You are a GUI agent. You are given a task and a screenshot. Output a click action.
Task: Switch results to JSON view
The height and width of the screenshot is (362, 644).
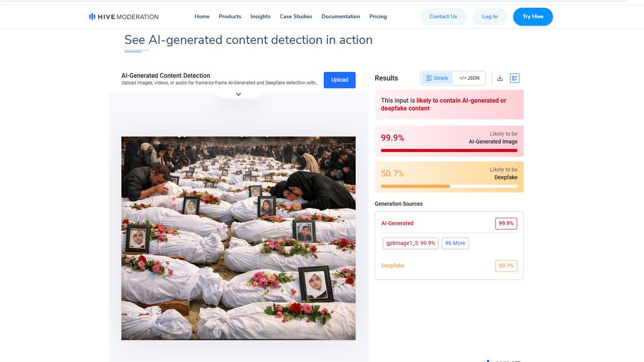[x=470, y=78]
